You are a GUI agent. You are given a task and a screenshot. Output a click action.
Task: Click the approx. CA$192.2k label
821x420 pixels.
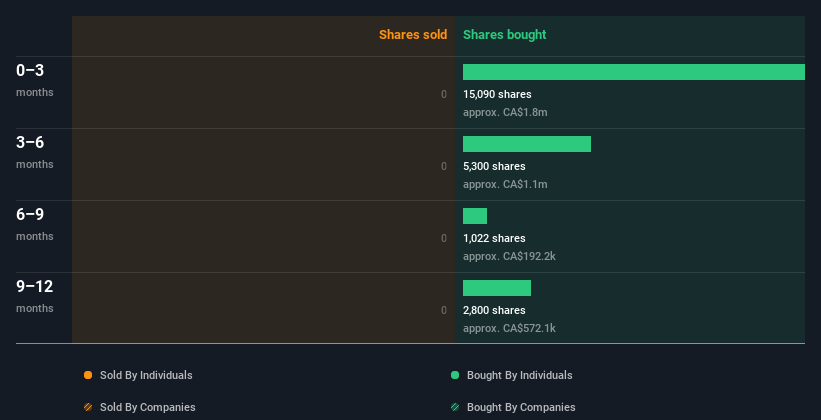click(x=509, y=256)
